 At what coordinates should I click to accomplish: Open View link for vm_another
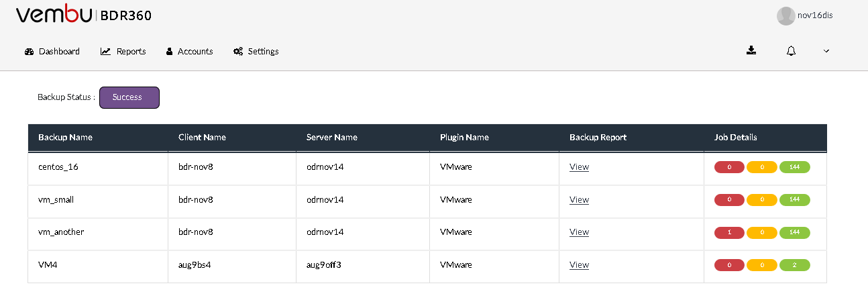[x=579, y=232]
